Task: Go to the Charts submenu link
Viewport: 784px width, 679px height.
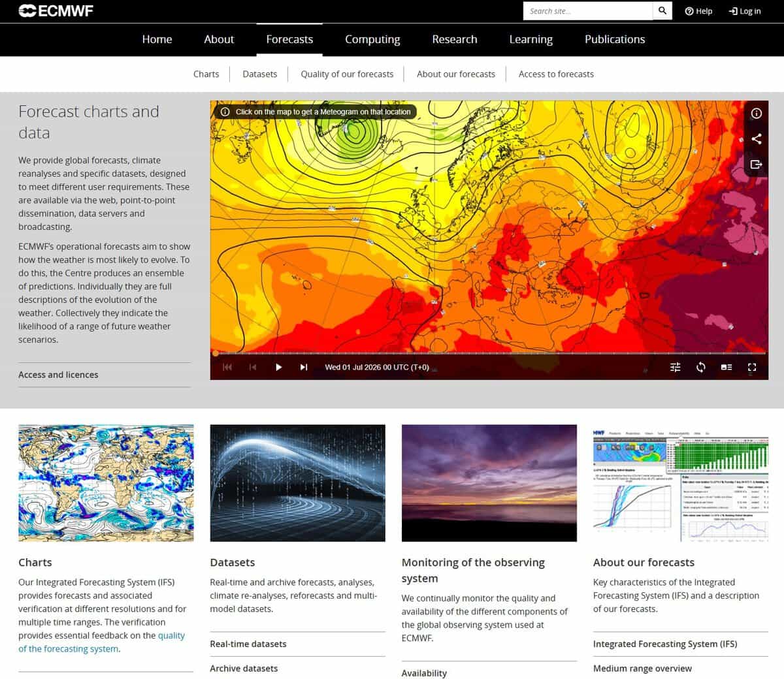Action: pyautogui.click(x=206, y=74)
